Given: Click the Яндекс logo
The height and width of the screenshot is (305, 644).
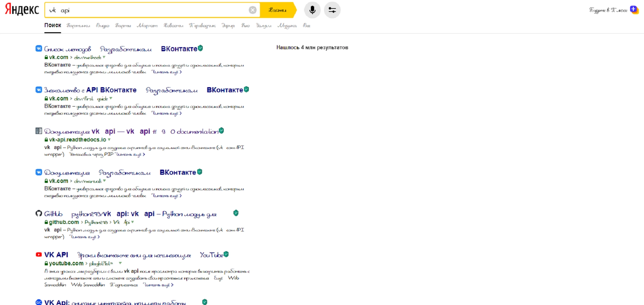Looking at the screenshot, I should click(x=22, y=10).
